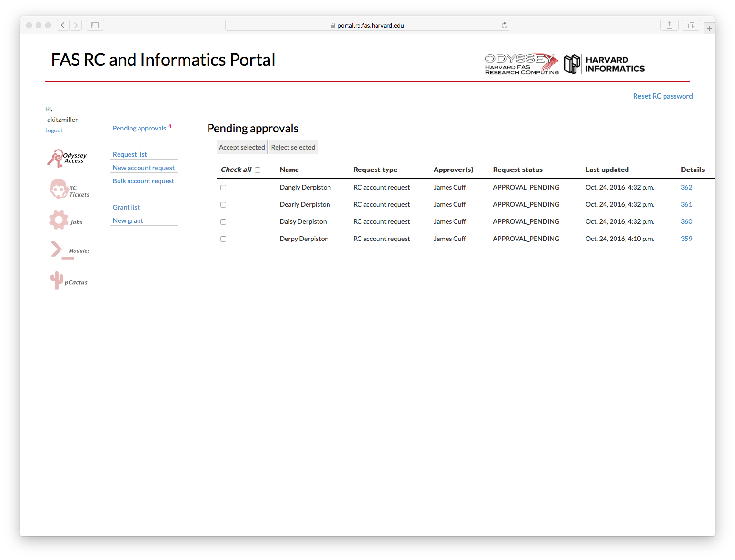
Task: Open the Pending approvals menu item
Action: tap(139, 128)
